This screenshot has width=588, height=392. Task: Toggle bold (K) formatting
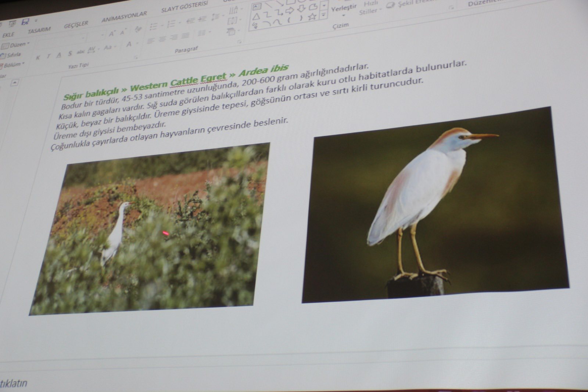(x=37, y=58)
